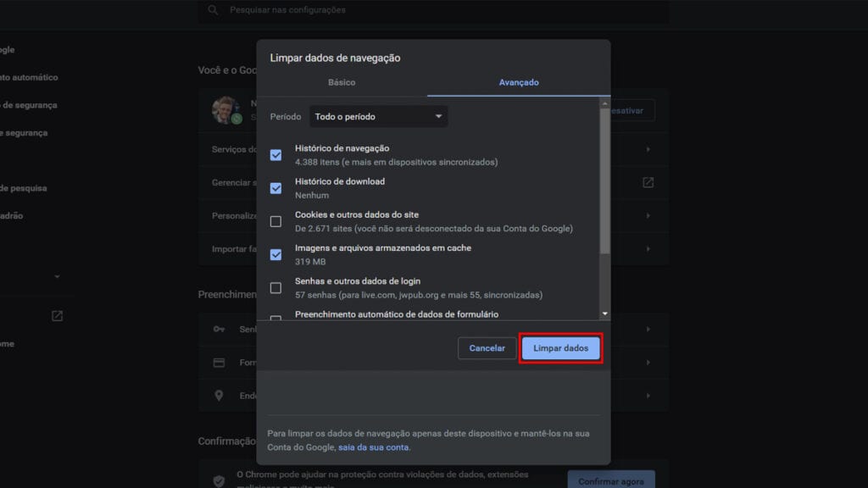Open the Período dropdown Todo o período

point(378,117)
